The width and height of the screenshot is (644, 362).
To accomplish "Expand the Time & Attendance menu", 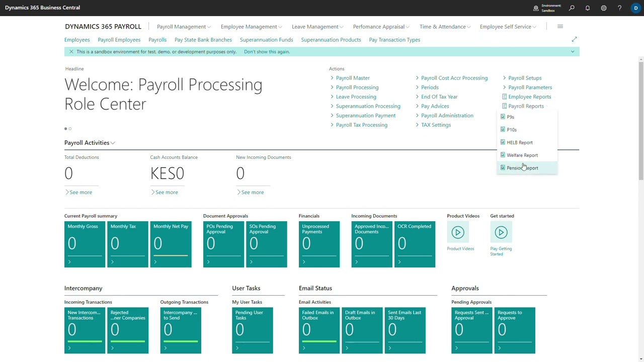I will [445, 27].
